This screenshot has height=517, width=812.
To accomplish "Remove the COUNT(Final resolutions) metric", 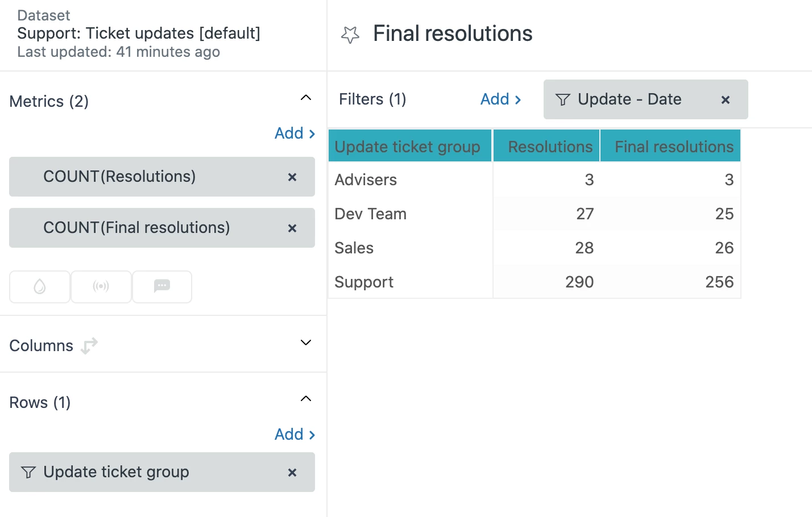I will [x=292, y=228].
